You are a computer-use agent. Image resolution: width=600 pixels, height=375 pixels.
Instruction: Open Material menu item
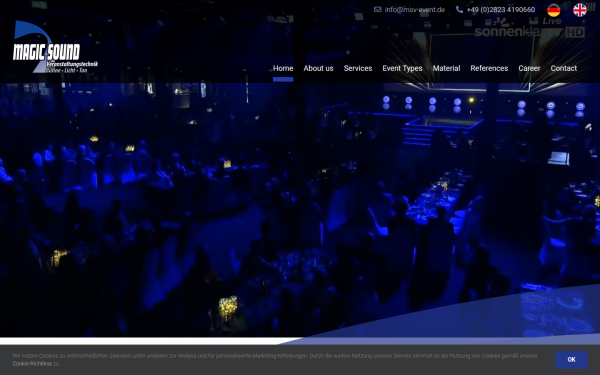pos(446,68)
